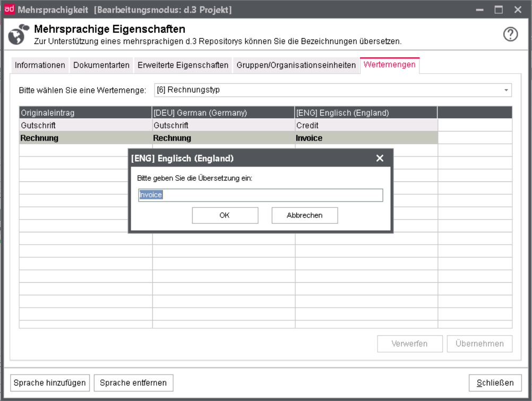Close the Englisch translation dialog
This screenshot has height=401, width=532.
pyautogui.click(x=380, y=158)
